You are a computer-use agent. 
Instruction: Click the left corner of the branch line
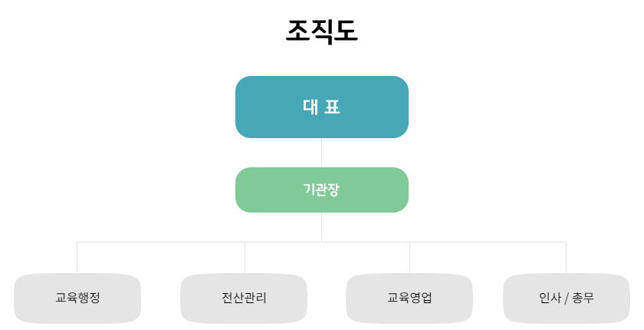pyautogui.click(x=77, y=242)
